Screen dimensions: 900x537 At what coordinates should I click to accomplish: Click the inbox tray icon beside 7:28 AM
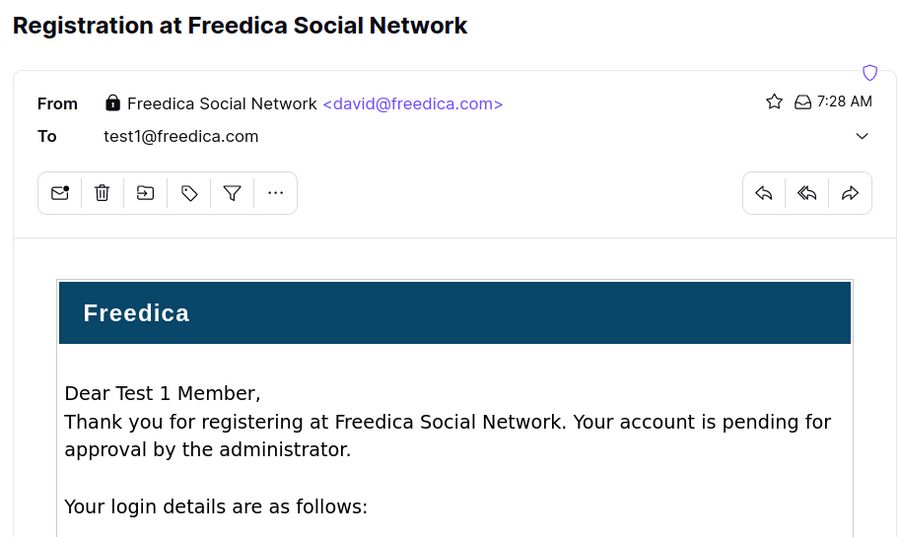802,102
